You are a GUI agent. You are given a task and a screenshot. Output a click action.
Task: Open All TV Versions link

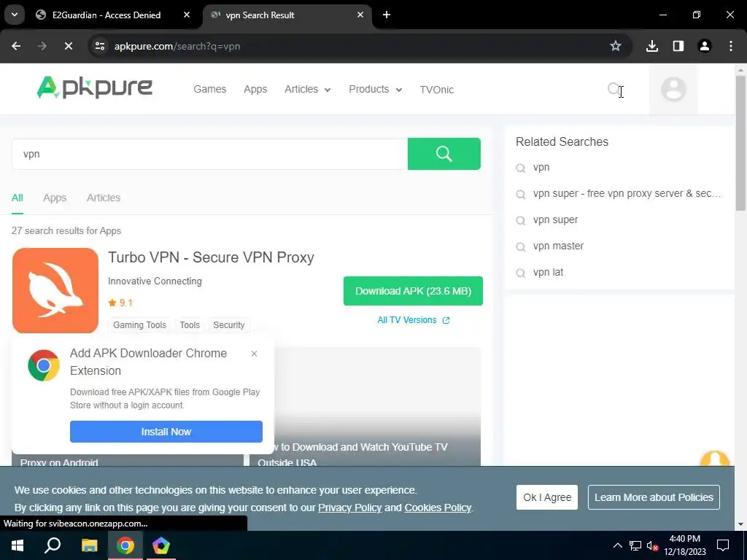point(413,320)
